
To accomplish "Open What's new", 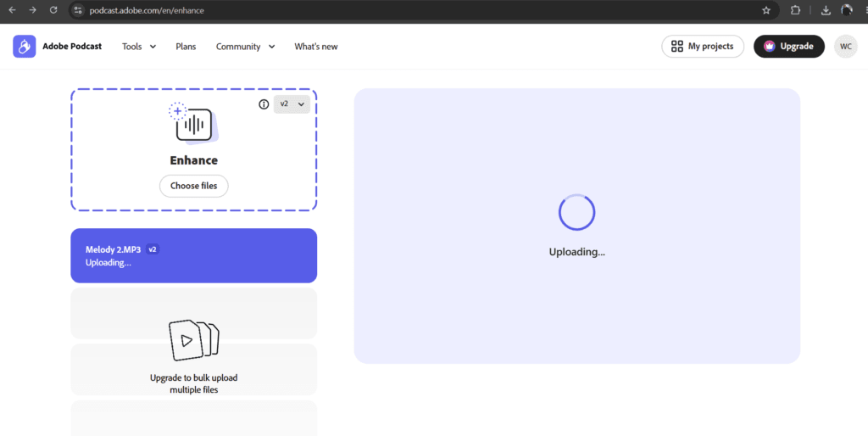I will (x=316, y=47).
